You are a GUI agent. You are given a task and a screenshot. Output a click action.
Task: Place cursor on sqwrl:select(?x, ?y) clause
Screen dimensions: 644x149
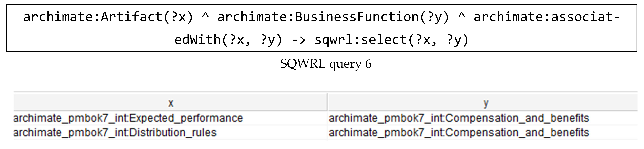[391, 40]
